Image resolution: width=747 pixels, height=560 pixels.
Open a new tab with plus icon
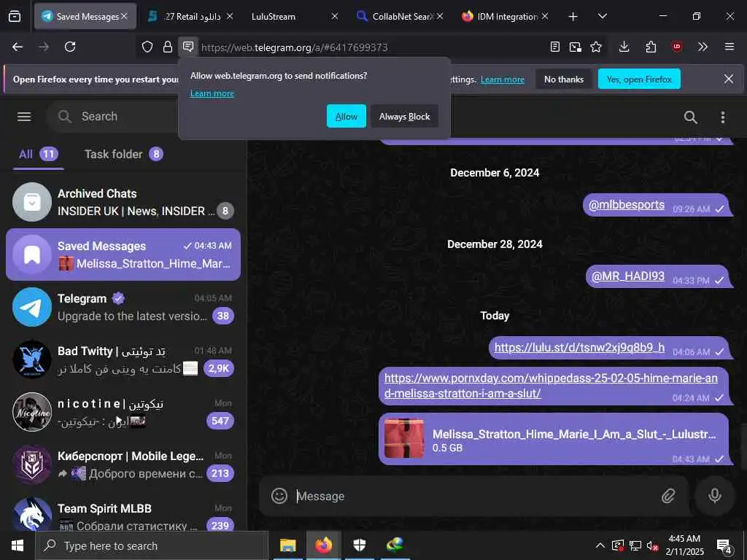573,17
